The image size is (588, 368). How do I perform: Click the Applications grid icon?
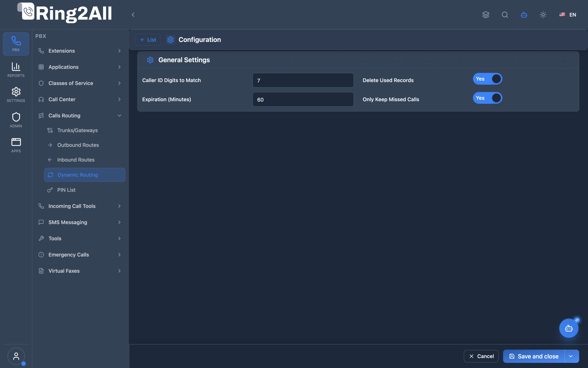[41, 67]
